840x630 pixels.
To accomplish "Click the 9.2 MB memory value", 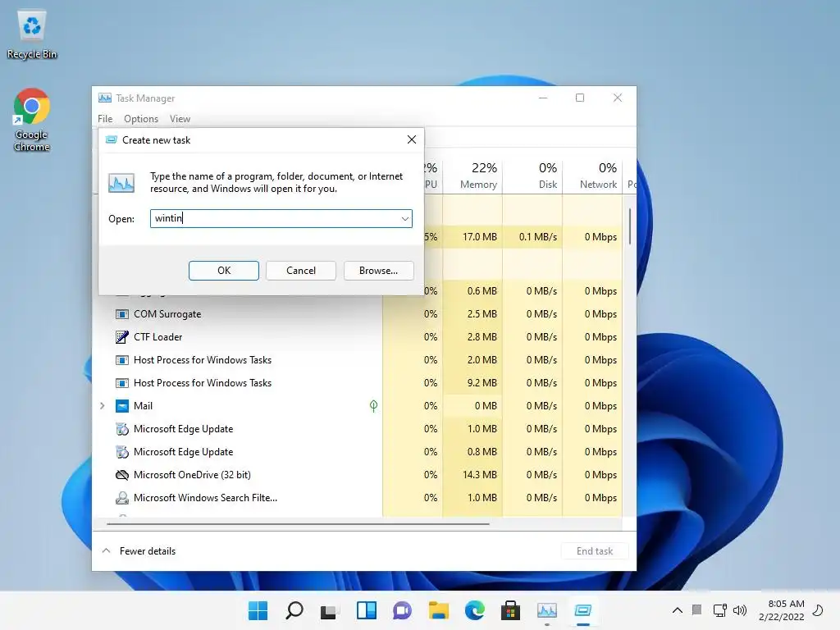I will click(482, 383).
